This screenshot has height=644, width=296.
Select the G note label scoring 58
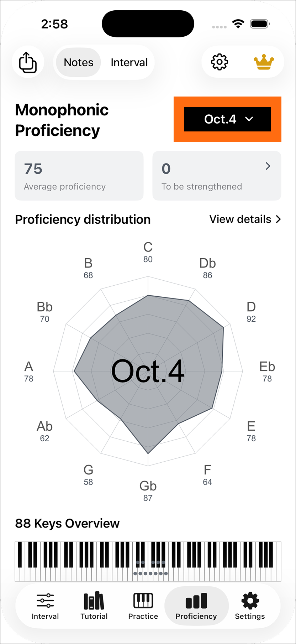pyautogui.click(x=88, y=475)
